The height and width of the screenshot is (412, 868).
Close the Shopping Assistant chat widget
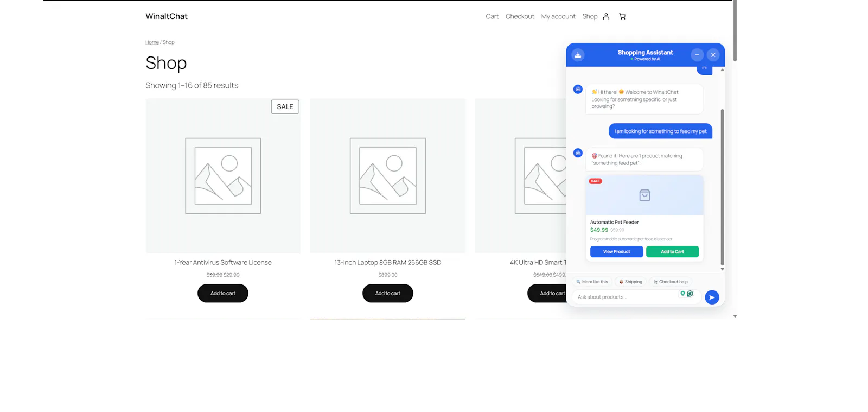pyautogui.click(x=713, y=55)
